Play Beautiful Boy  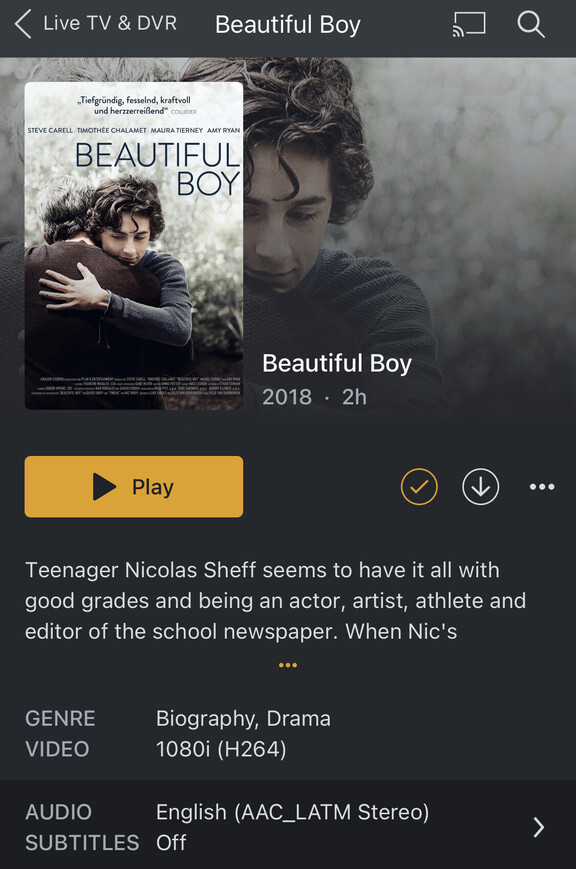134,487
